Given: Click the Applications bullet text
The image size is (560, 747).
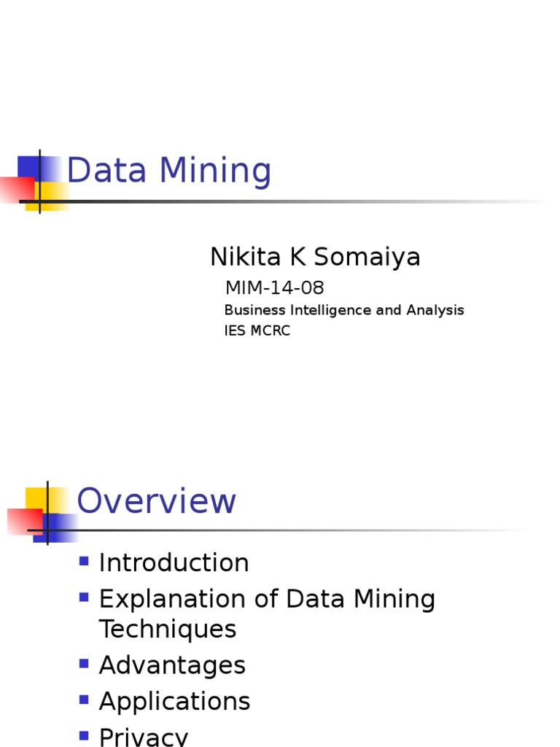Looking at the screenshot, I should click(x=174, y=701).
